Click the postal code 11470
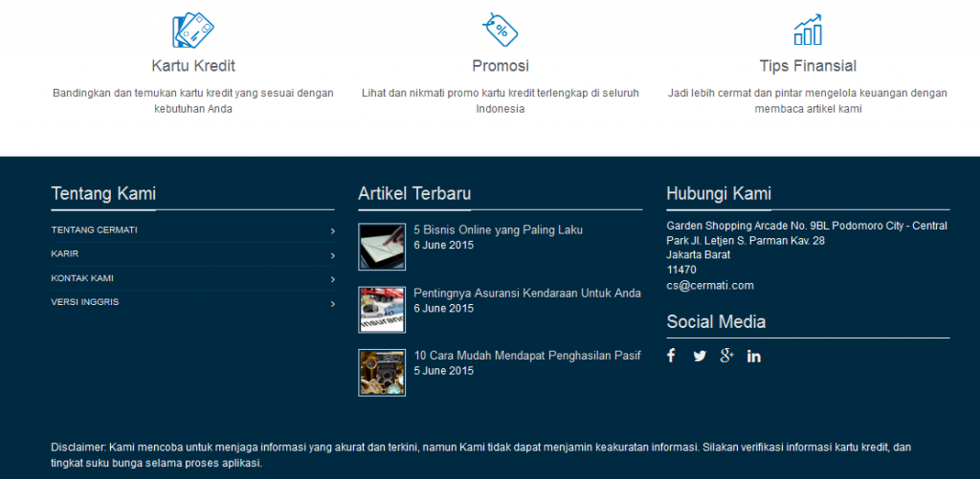The height and width of the screenshot is (479, 980). 681,270
